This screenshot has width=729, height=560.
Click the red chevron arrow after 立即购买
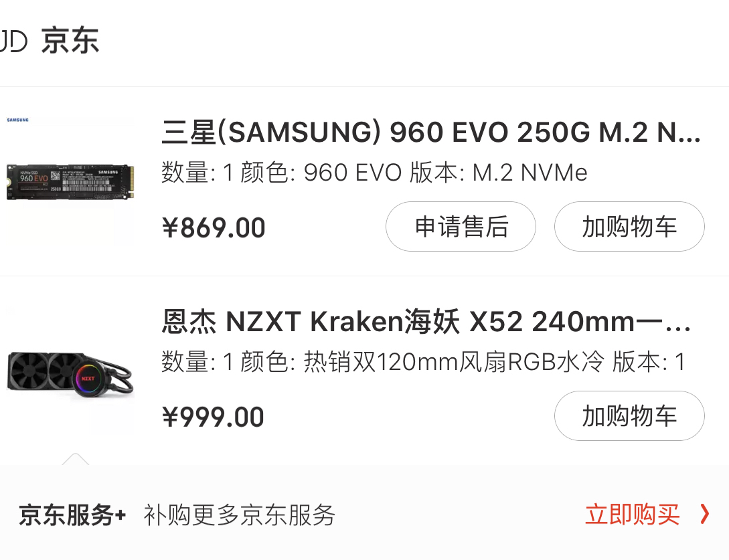pos(705,515)
